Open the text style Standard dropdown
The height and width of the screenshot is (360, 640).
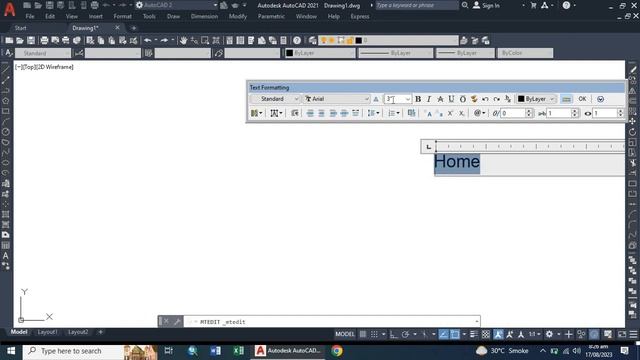point(275,99)
